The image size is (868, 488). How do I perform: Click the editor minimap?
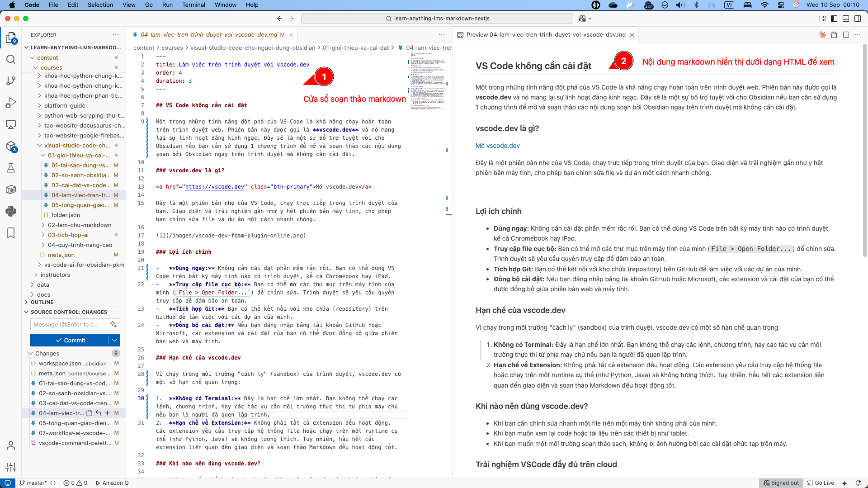point(427,81)
